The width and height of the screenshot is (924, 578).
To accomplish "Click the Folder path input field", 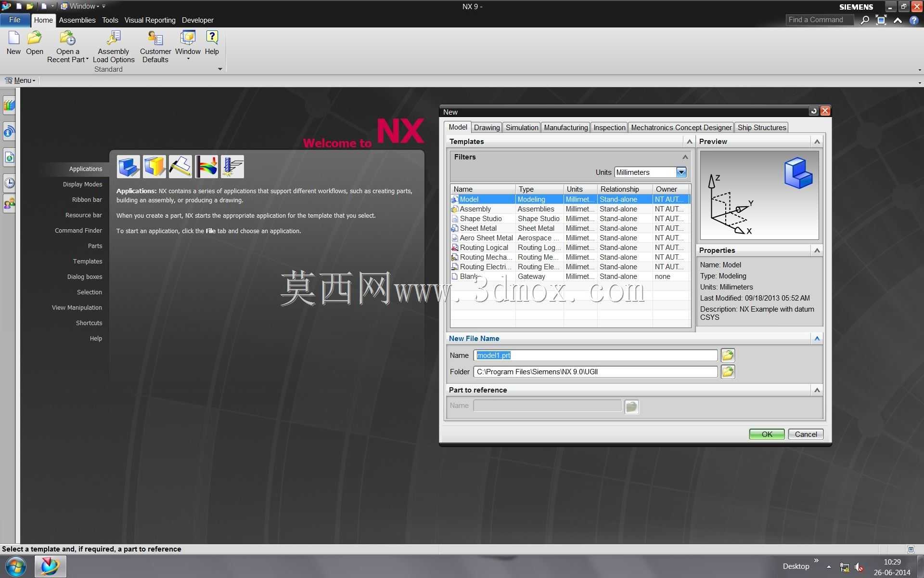I will coord(595,372).
